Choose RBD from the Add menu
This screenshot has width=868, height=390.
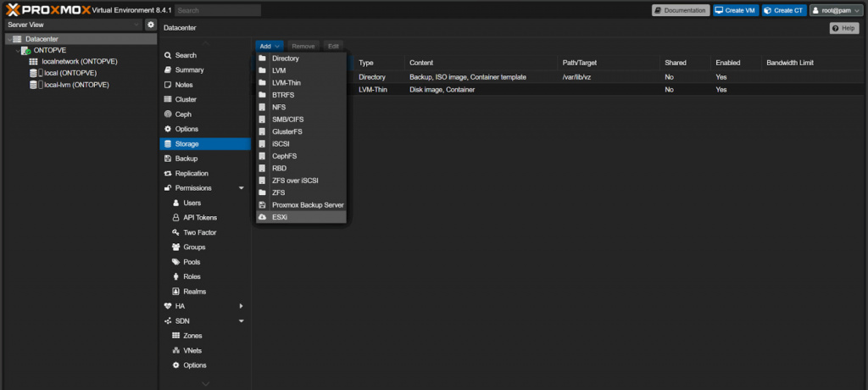coord(301,168)
